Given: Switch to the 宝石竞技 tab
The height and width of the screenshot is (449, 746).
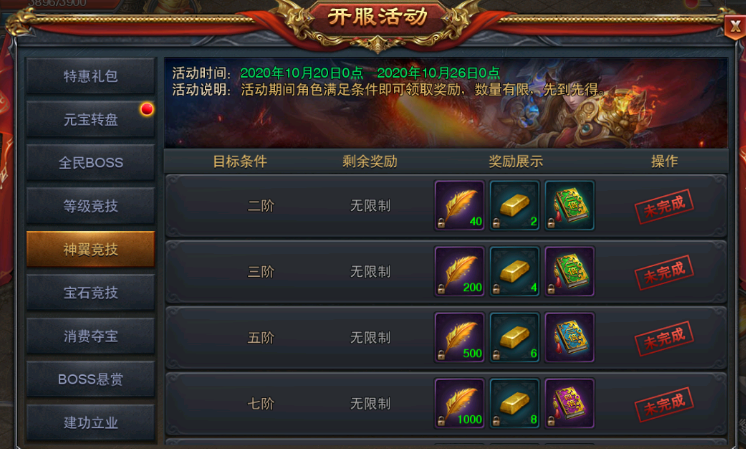Looking at the screenshot, I should (90, 293).
